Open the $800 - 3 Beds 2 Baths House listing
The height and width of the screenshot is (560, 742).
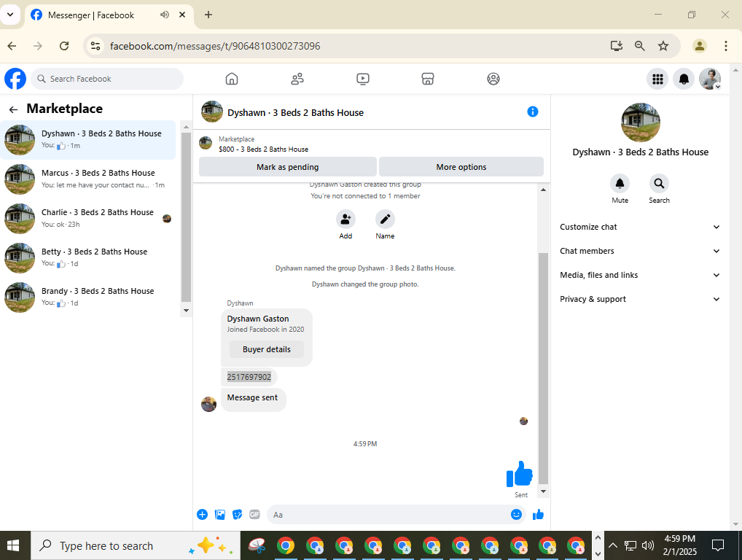tap(263, 149)
